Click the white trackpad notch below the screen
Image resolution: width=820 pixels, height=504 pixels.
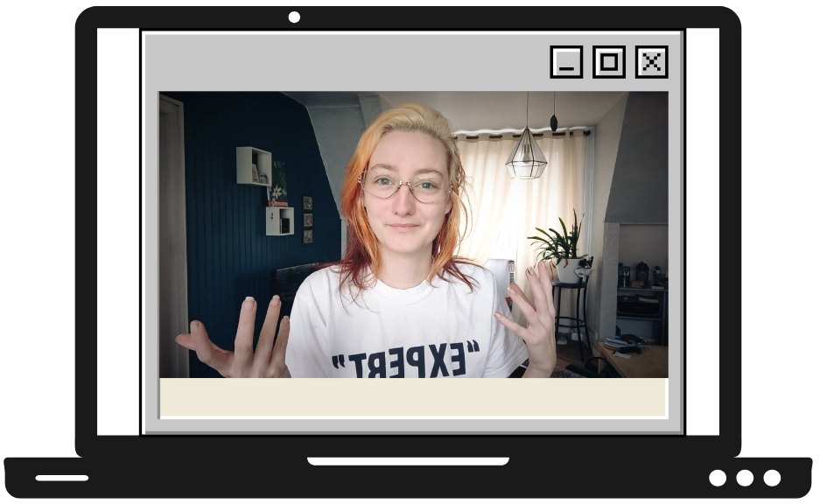coord(408,461)
